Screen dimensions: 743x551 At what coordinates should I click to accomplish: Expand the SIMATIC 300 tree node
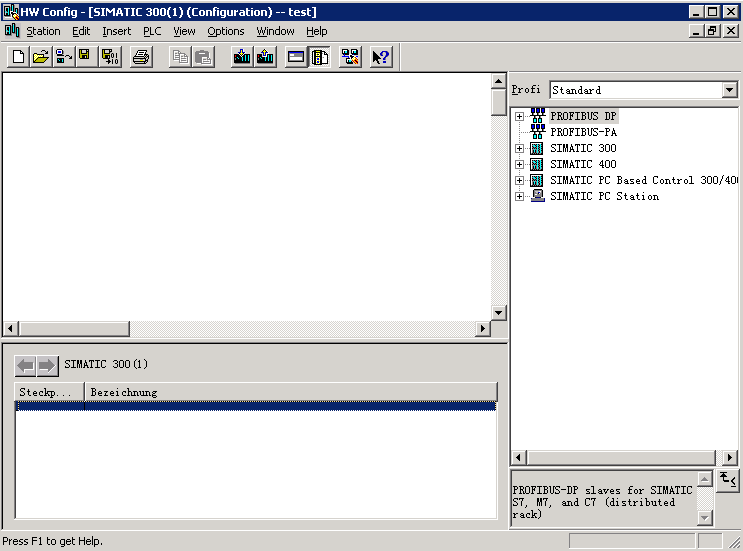[519, 148]
